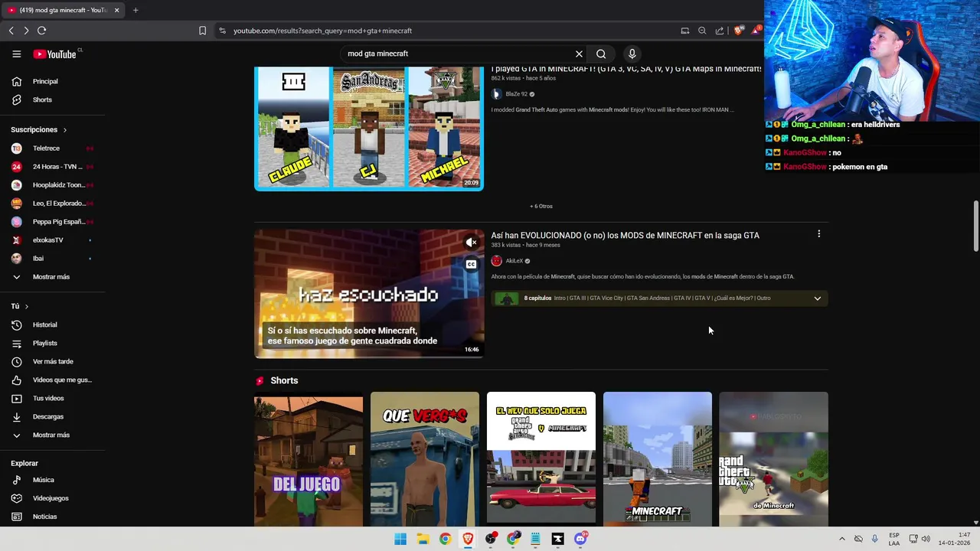Viewport: 980px width, 551px height.
Task: Open a new browser tab
Action: click(136, 10)
